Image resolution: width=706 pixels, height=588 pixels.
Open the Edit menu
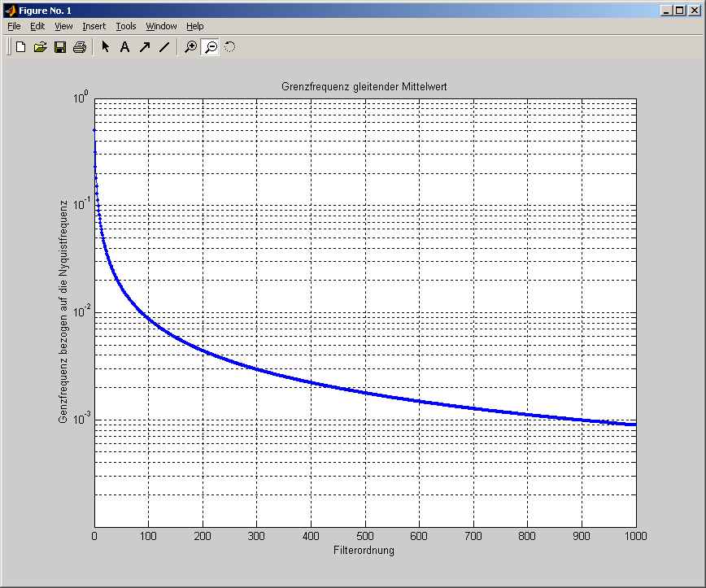click(37, 26)
